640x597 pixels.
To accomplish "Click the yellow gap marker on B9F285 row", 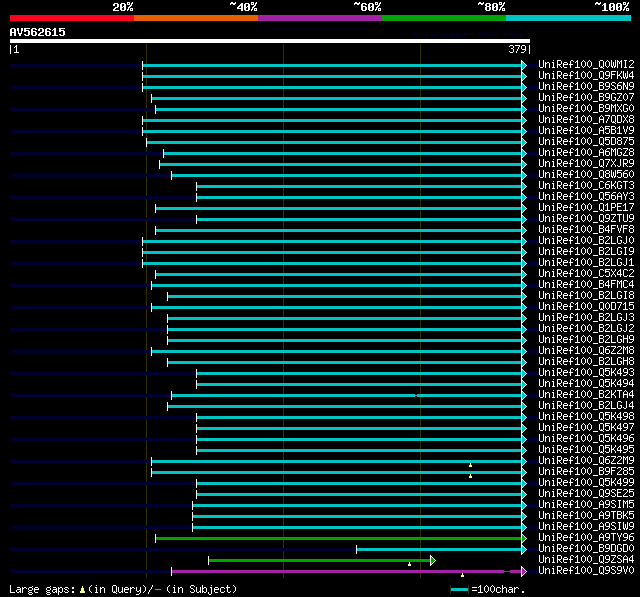I will click(x=471, y=476).
